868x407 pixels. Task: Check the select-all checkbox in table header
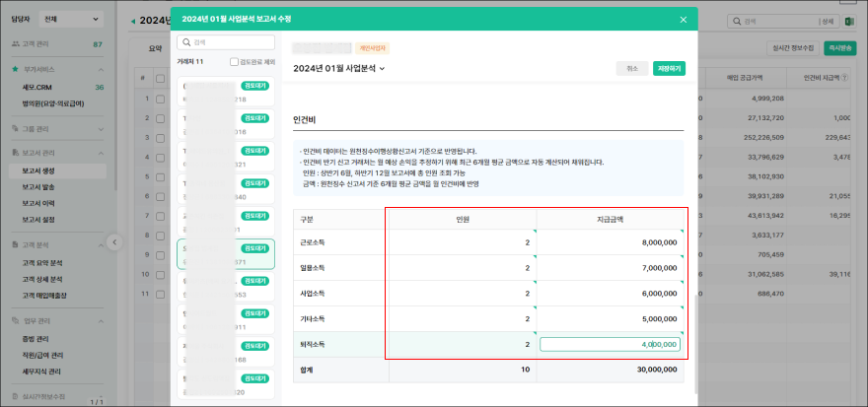[x=160, y=78]
